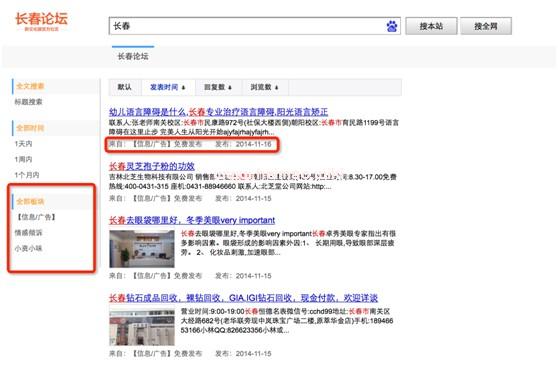
Task: Click 【信息/广告】免费发布 source under first result
Action: [x=167, y=144]
